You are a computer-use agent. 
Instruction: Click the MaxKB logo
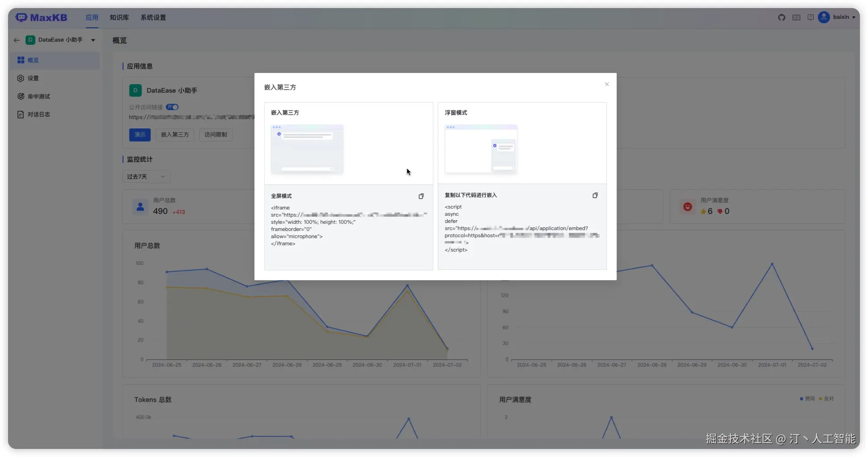tap(41, 17)
